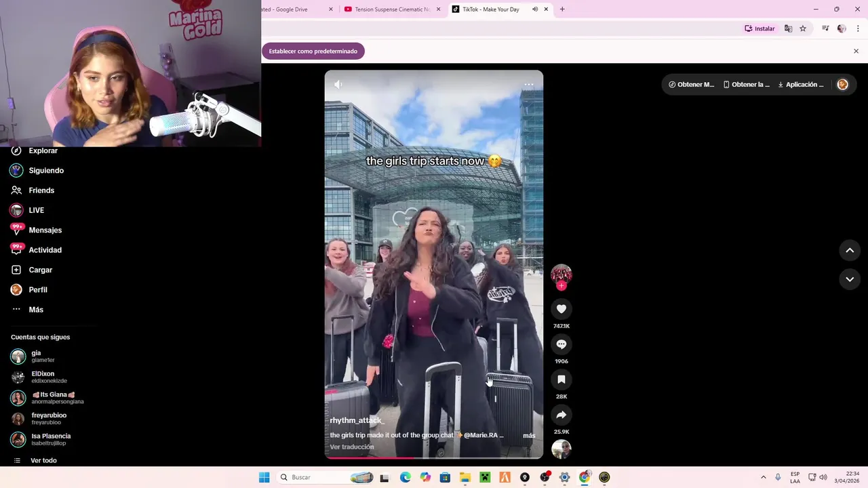Like the video with the heart icon
This screenshot has height=488, width=868.
click(561, 309)
